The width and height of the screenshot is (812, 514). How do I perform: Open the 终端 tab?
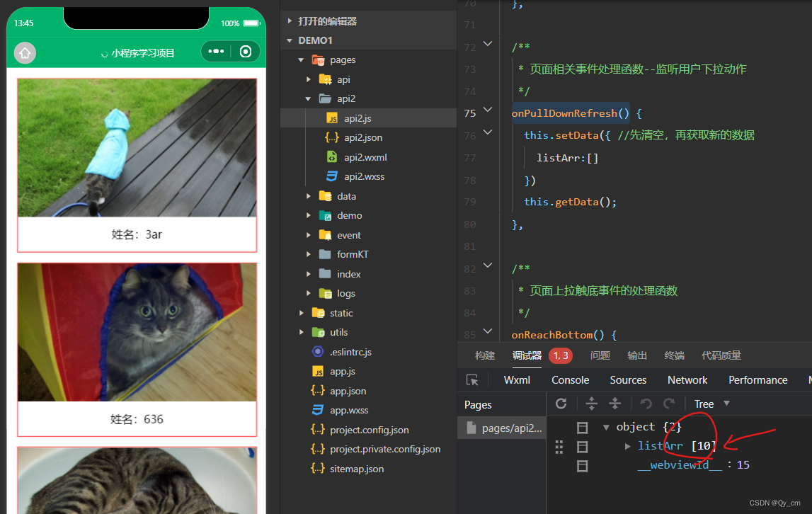tap(674, 355)
